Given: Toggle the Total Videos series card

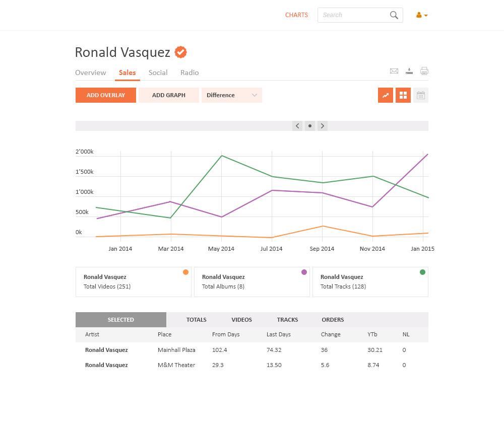Looking at the screenshot, I should 134,282.
